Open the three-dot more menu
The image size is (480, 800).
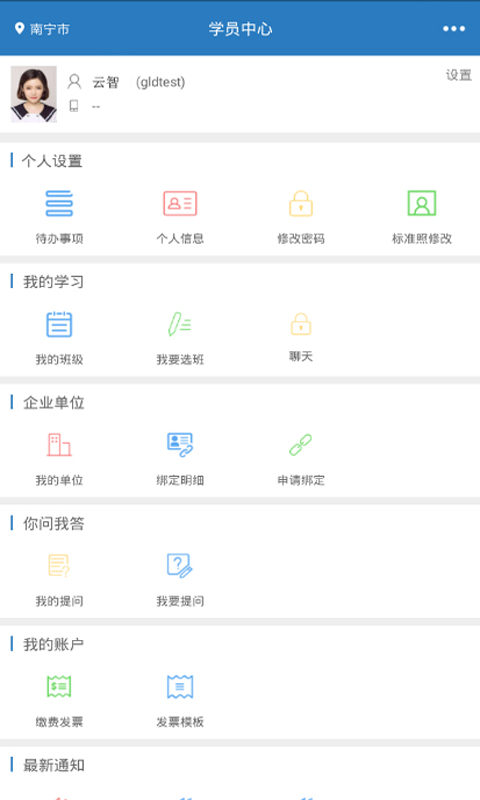(x=454, y=29)
